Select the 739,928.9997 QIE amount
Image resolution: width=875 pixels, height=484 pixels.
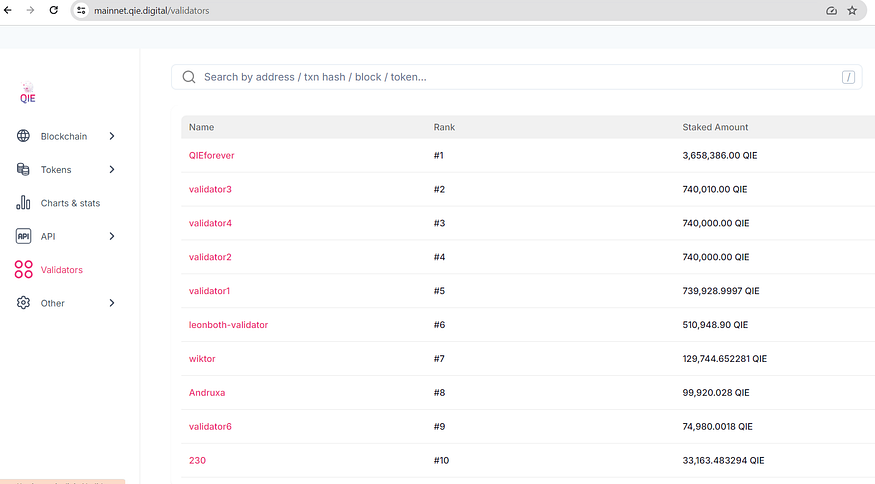pyautogui.click(x=720, y=291)
